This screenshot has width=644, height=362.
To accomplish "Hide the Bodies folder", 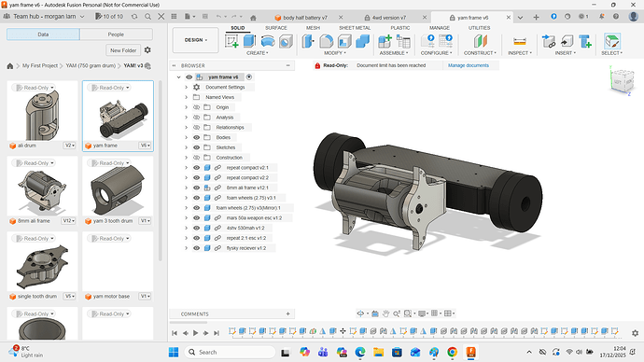I will (x=196, y=137).
